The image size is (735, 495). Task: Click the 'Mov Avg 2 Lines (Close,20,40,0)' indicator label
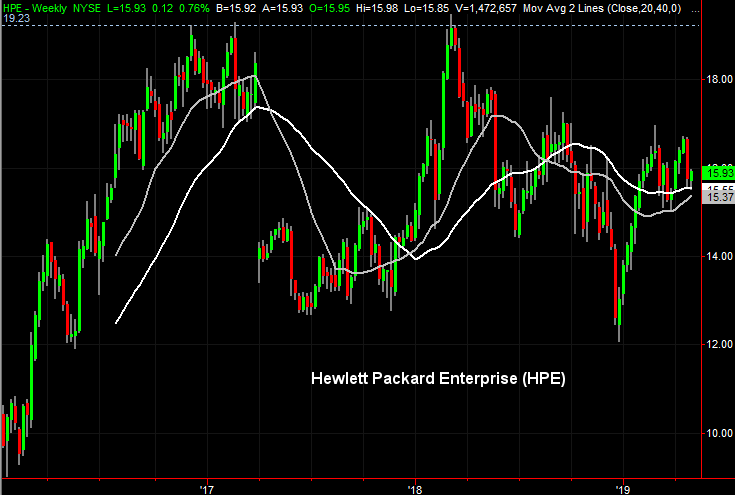pos(602,8)
